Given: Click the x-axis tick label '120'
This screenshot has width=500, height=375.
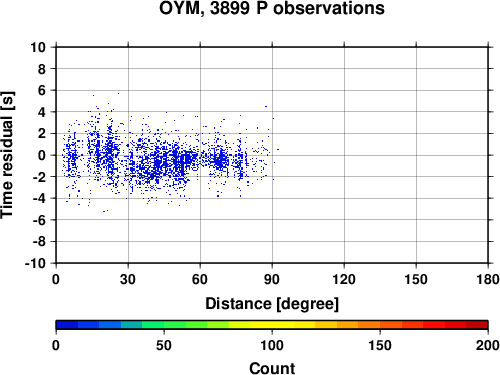Looking at the screenshot, I should (344, 279).
